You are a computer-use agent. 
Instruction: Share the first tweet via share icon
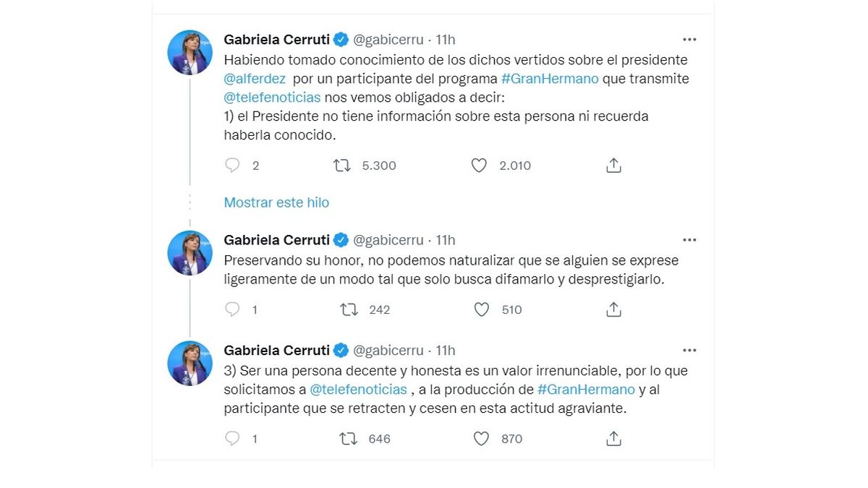(x=613, y=166)
